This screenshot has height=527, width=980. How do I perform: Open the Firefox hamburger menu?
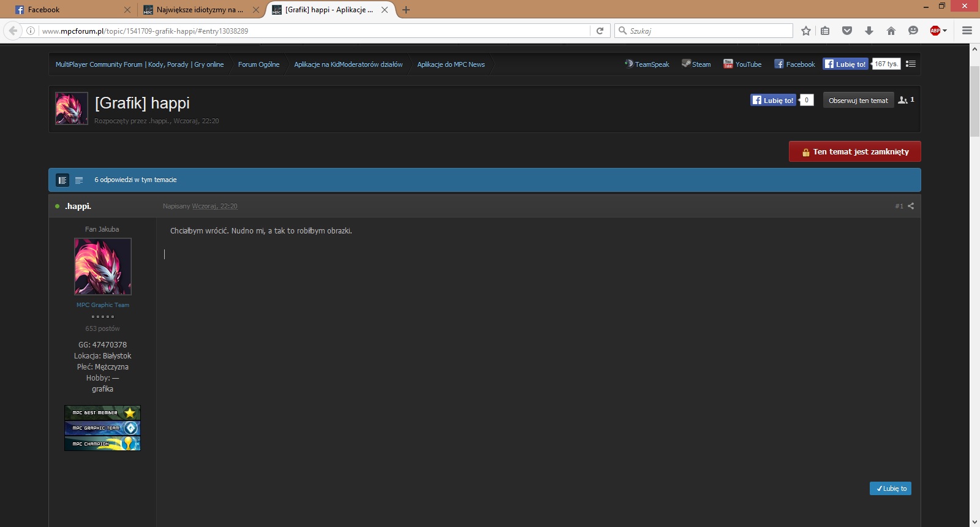coord(967,31)
